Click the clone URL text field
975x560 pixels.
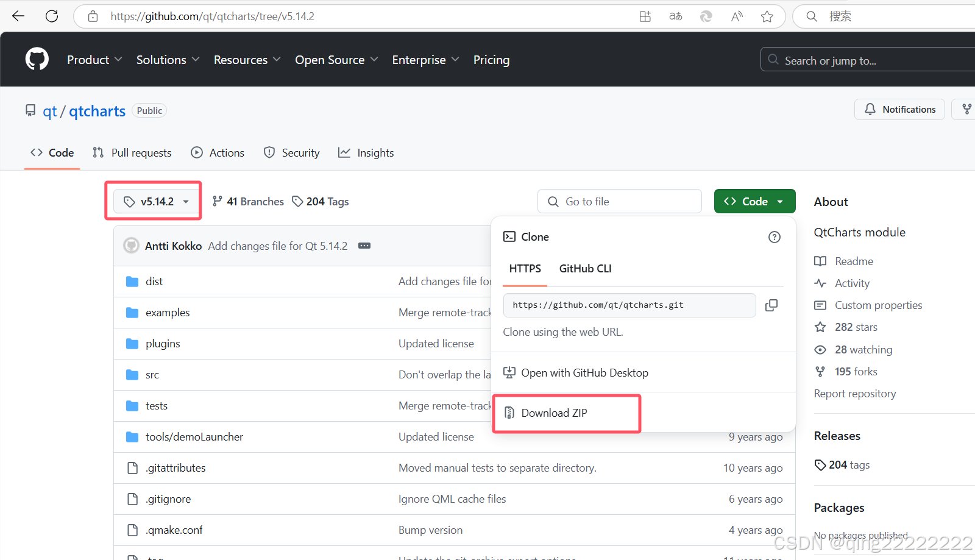tap(629, 305)
